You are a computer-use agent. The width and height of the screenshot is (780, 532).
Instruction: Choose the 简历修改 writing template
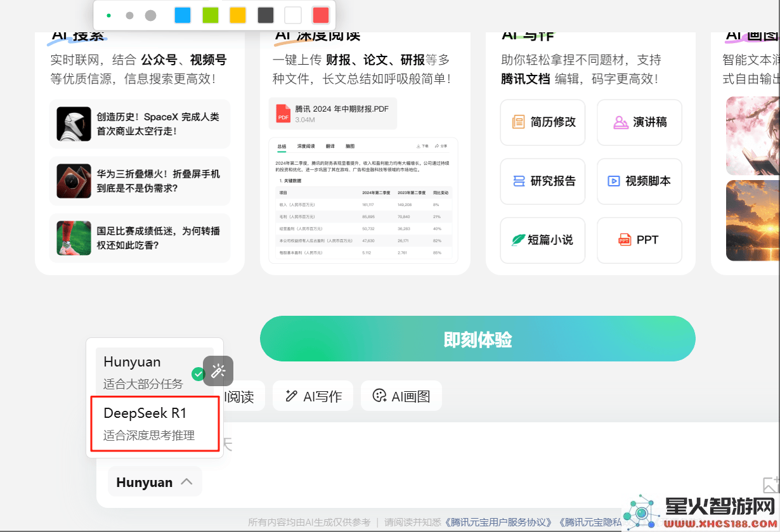pyautogui.click(x=543, y=122)
